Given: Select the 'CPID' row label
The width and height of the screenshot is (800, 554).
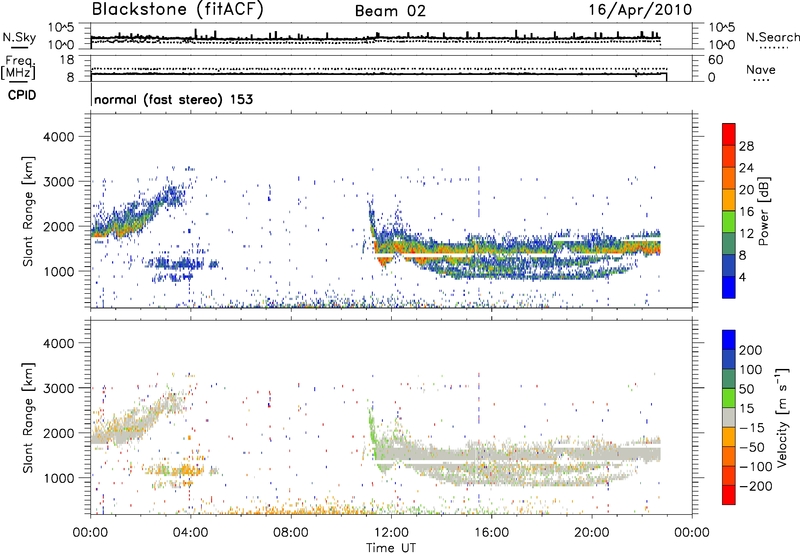Looking at the screenshot, I should click(22, 95).
